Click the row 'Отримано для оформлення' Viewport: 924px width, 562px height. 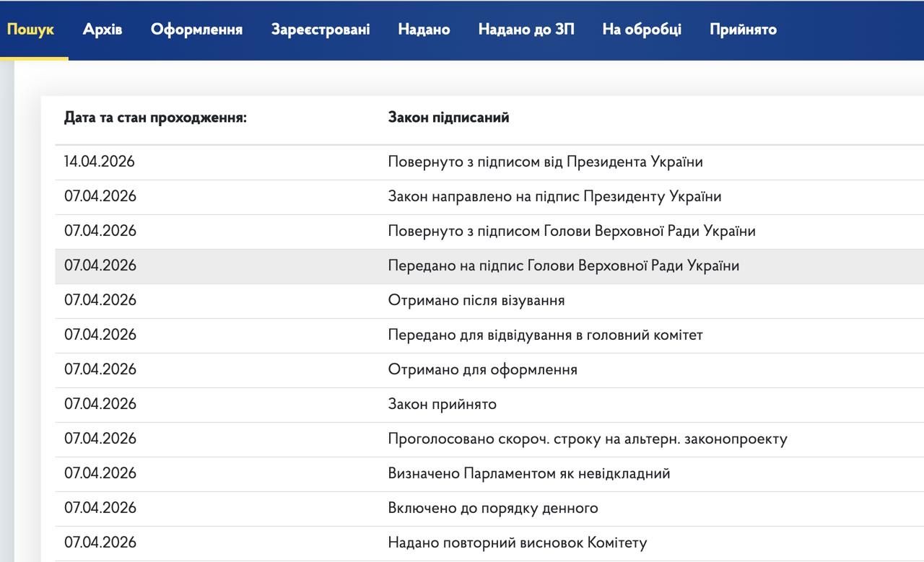[489, 369]
